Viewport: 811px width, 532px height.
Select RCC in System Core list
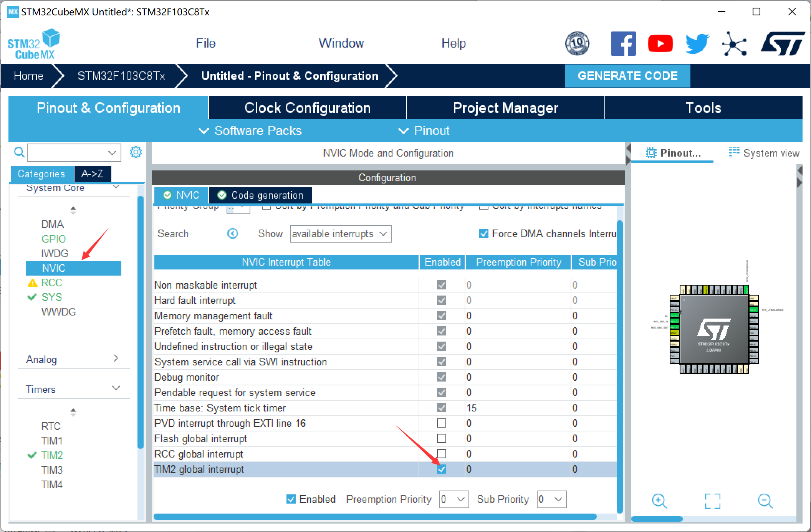51,283
